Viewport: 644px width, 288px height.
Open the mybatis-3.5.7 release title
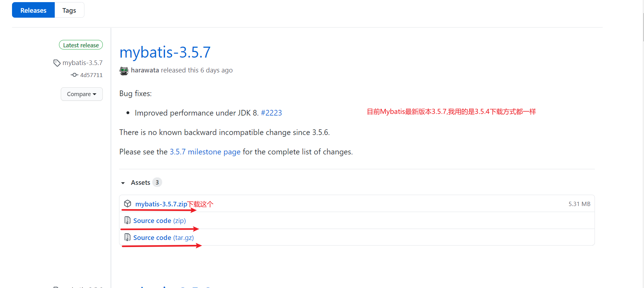[x=165, y=52]
